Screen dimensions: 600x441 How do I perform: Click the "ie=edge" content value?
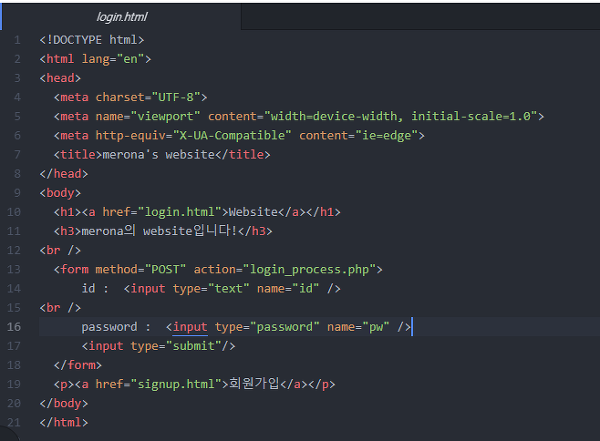click(386, 136)
